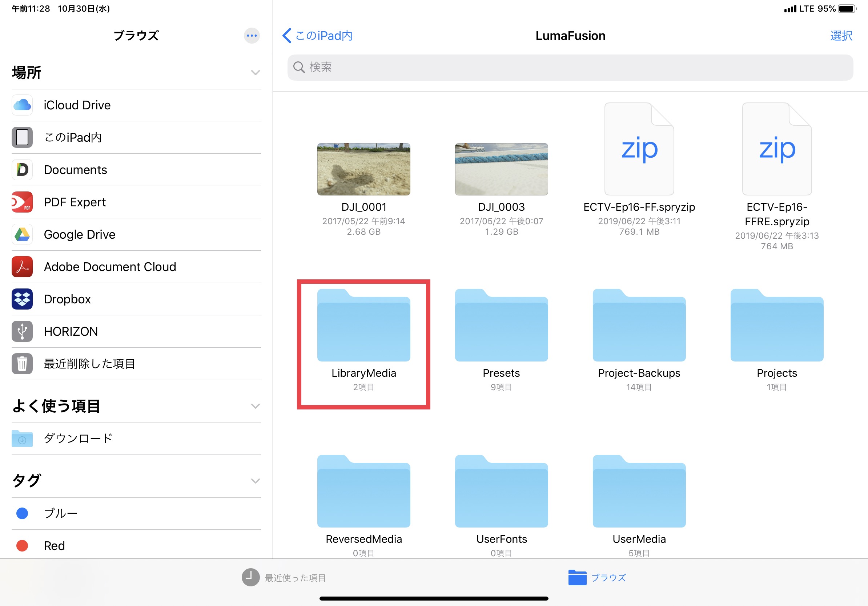Click the 検索 search field
Screen dimensions: 868x606
click(570, 67)
